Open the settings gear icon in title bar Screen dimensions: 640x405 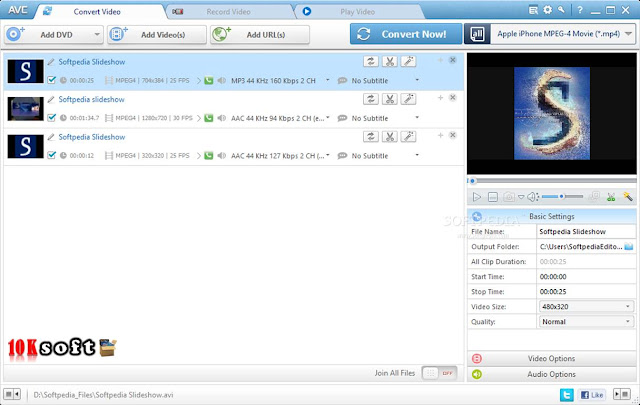tap(547, 10)
